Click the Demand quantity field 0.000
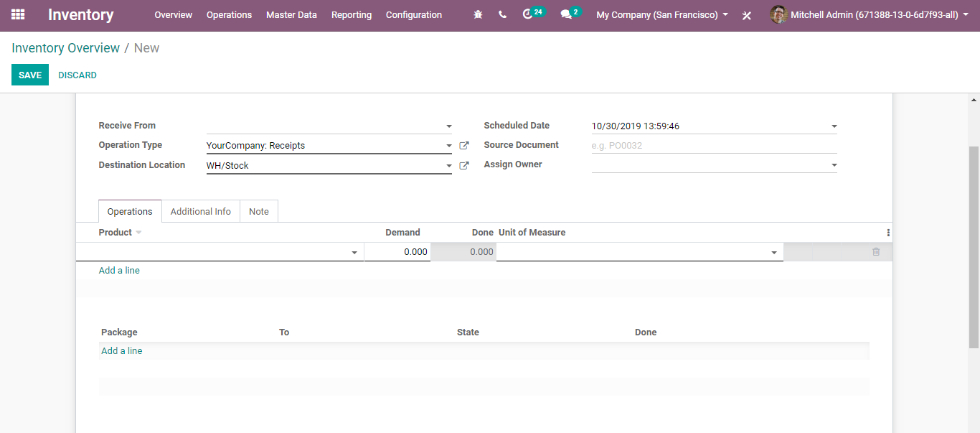Viewport: 980px width, 433px height. click(x=397, y=252)
